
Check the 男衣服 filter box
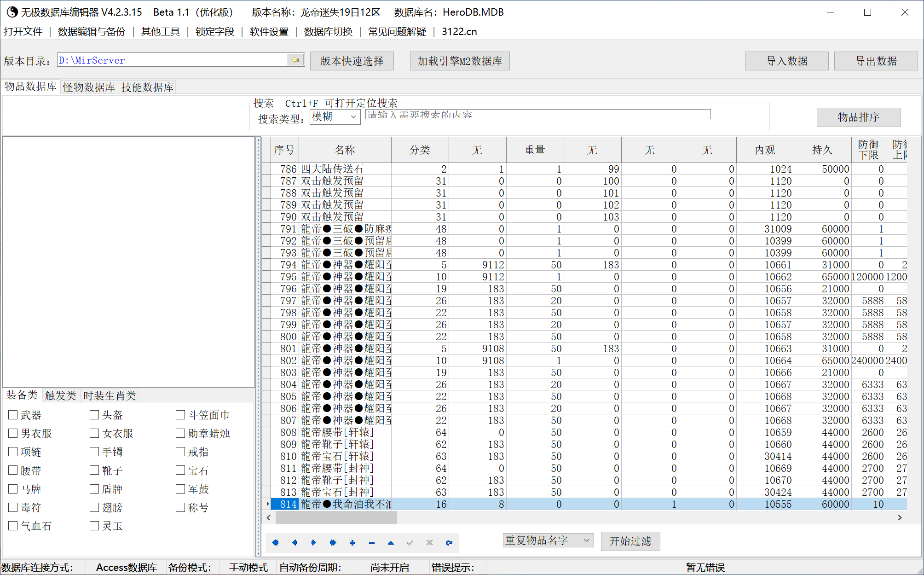point(13,433)
